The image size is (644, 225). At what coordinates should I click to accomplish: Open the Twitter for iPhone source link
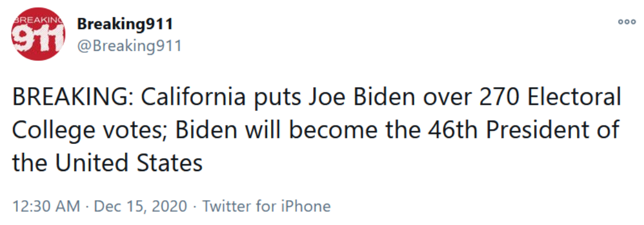tap(266, 205)
